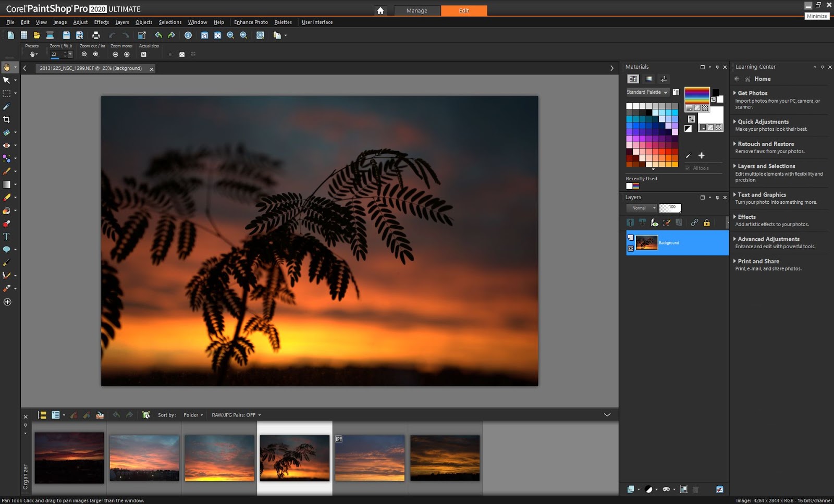The height and width of the screenshot is (504, 834).
Task: Open the Adjust menu
Action: point(80,22)
